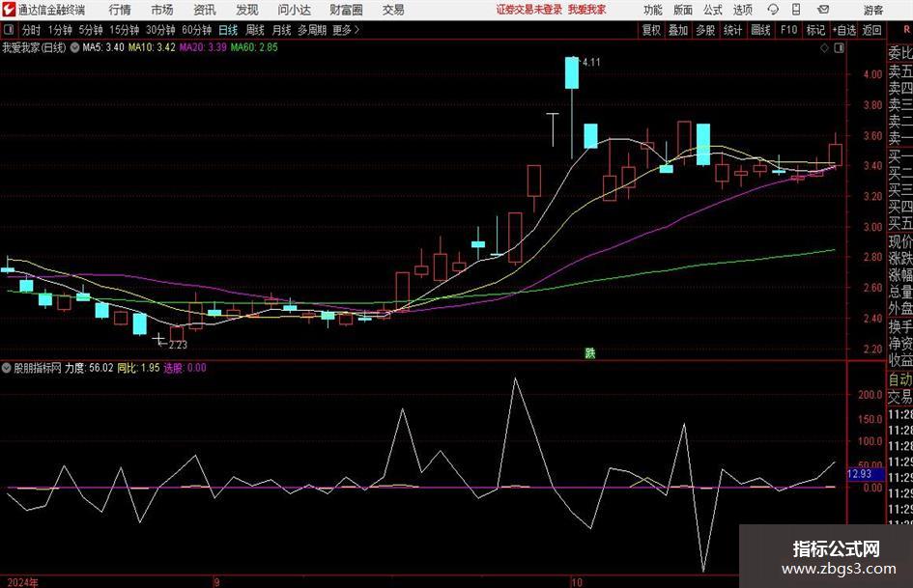Click the 游客 guest account label
Screen dimensions: 913x588
coord(872,10)
